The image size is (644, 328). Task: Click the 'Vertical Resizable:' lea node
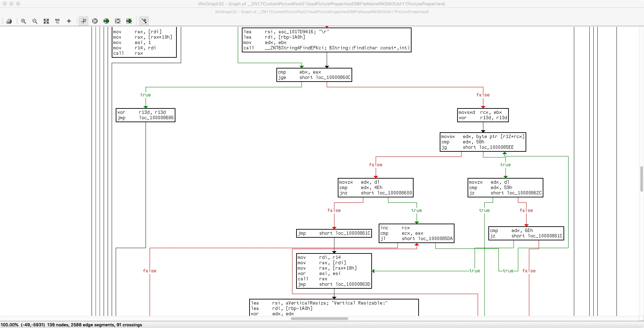point(334,308)
